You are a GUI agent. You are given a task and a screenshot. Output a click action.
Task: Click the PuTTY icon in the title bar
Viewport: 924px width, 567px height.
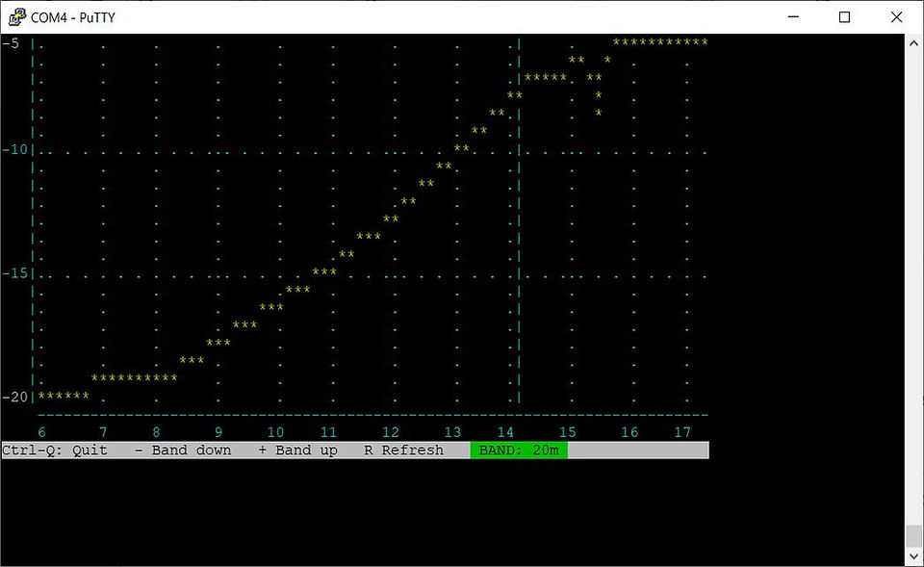[x=17, y=17]
